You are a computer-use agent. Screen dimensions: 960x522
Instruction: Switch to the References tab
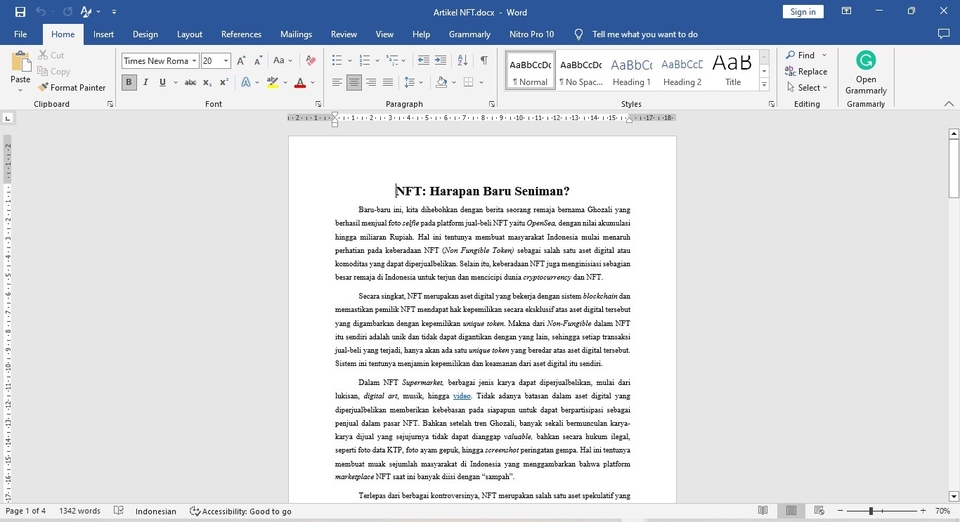[241, 34]
